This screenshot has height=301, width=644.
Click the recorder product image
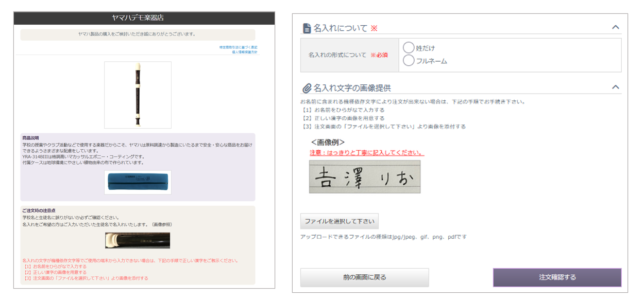click(138, 95)
